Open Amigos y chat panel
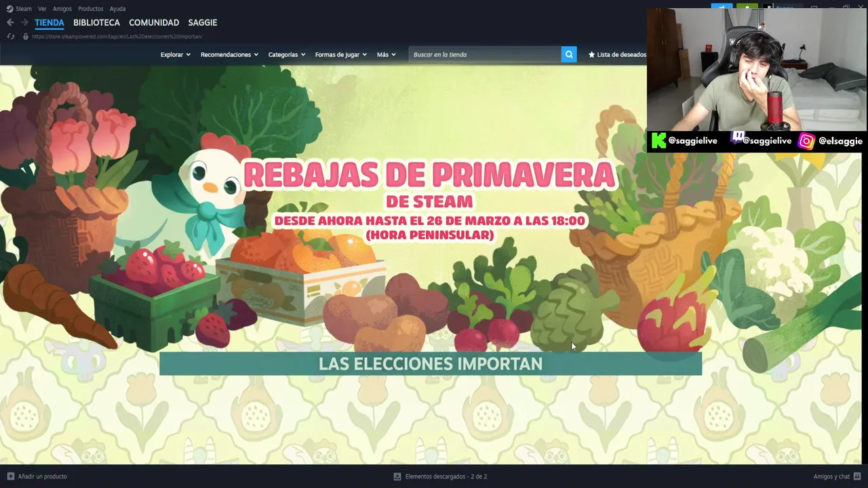 click(x=831, y=476)
